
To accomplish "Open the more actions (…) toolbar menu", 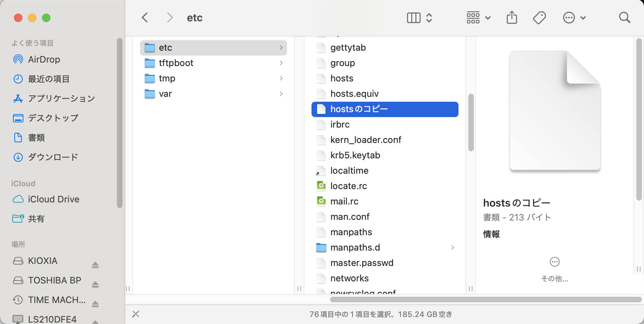I will tap(569, 17).
